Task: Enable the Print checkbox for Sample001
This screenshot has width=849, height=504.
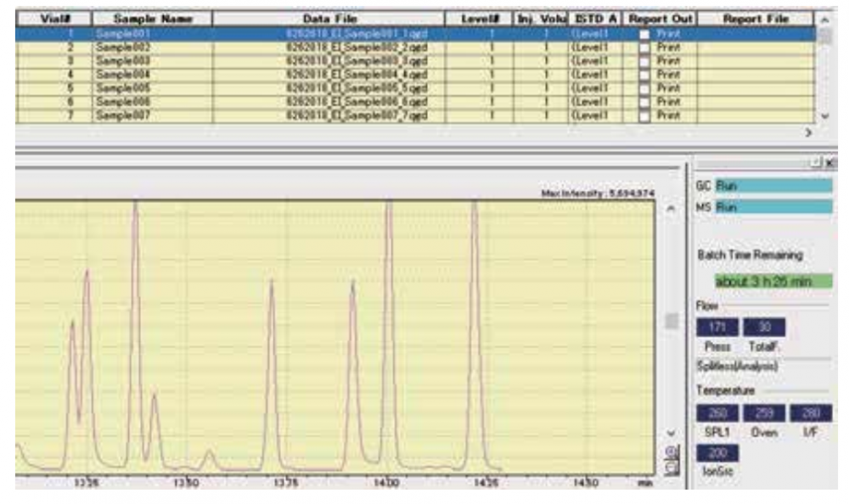Action: click(x=647, y=35)
